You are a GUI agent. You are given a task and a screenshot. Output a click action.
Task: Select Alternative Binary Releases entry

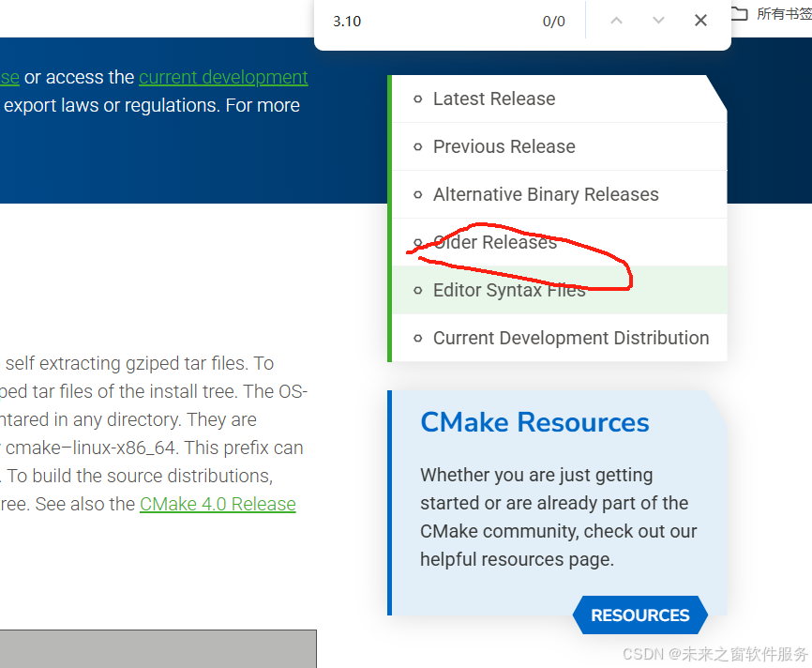(559, 194)
